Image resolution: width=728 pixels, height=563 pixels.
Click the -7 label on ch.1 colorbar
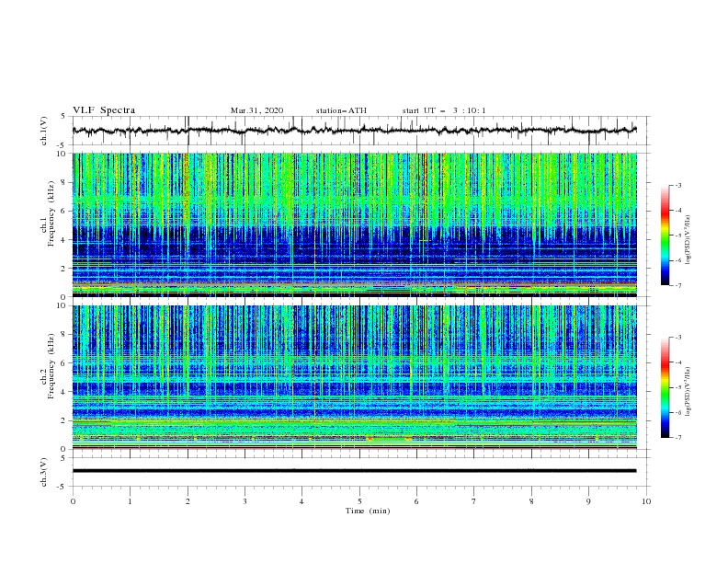point(678,285)
